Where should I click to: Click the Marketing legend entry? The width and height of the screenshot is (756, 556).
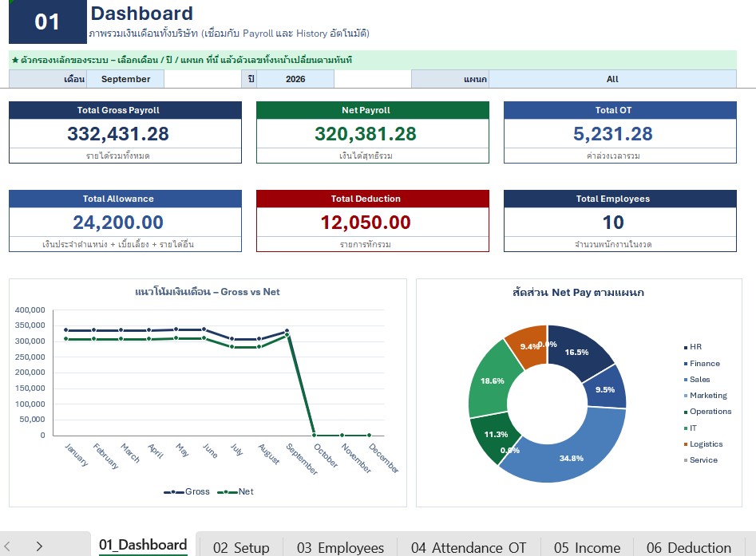(706, 396)
